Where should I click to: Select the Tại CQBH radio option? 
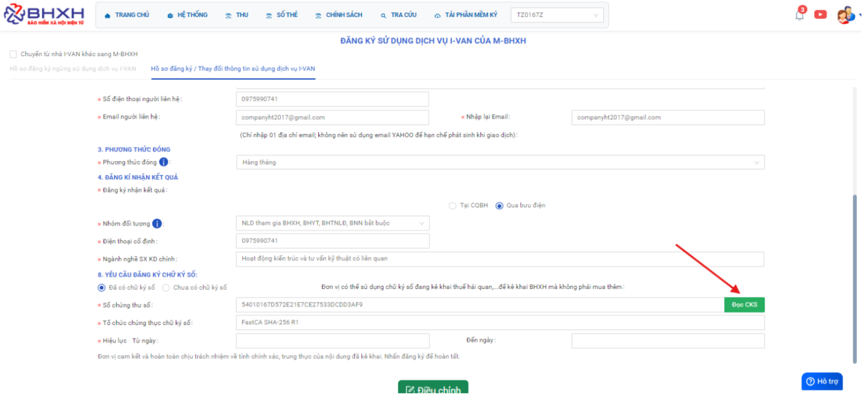(453, 205)
